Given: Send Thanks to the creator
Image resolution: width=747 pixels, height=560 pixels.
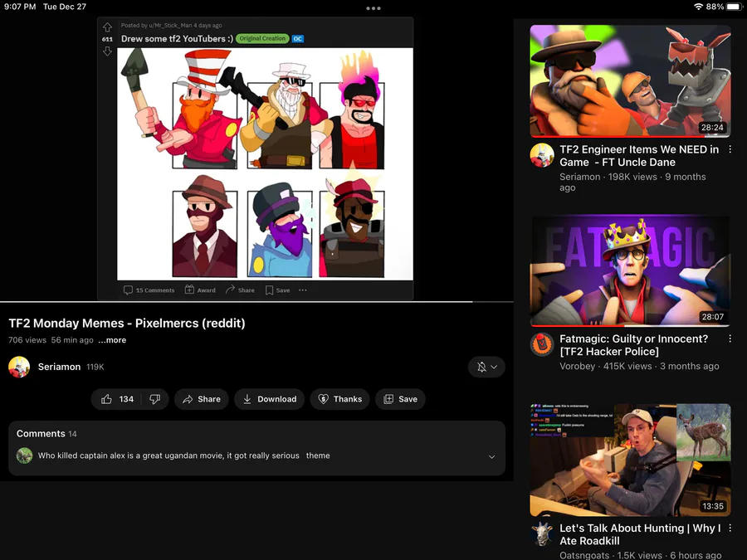Looking at the screenshot, I should (339, 399).
